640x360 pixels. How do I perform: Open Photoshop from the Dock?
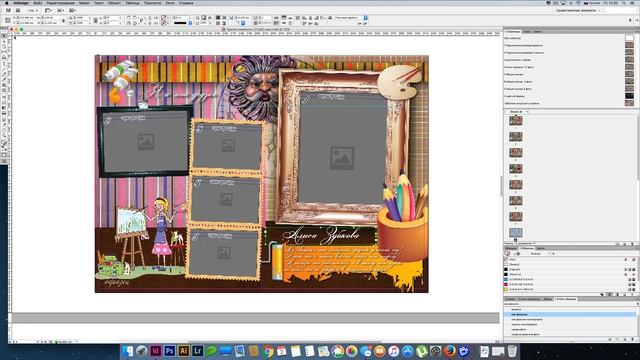click(169, 350)
